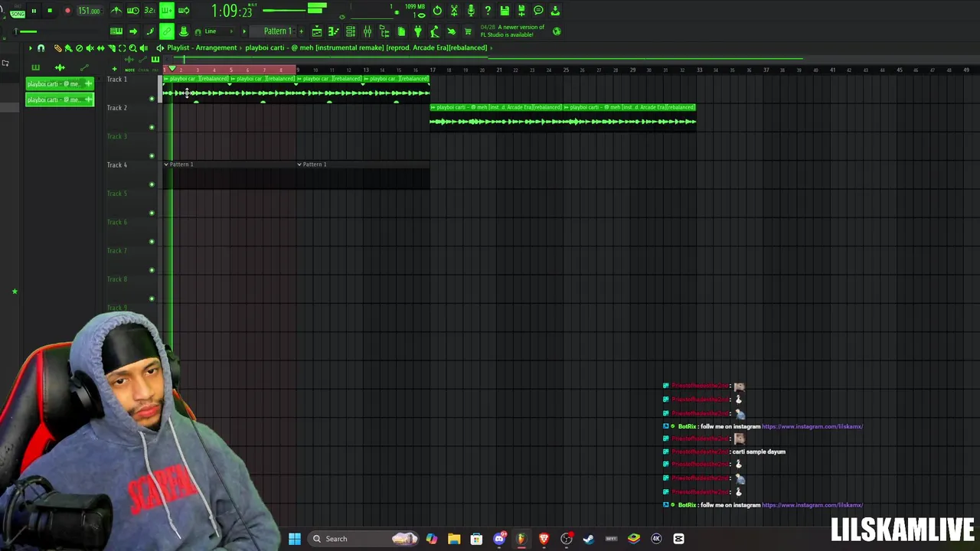Read the newer version available notice

(x=512, y=31)
